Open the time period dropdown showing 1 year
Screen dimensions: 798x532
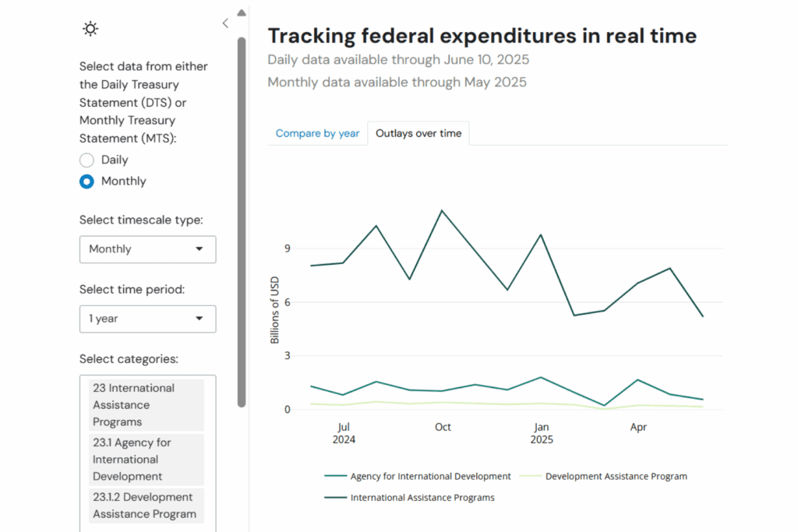(x=147, y=319)
